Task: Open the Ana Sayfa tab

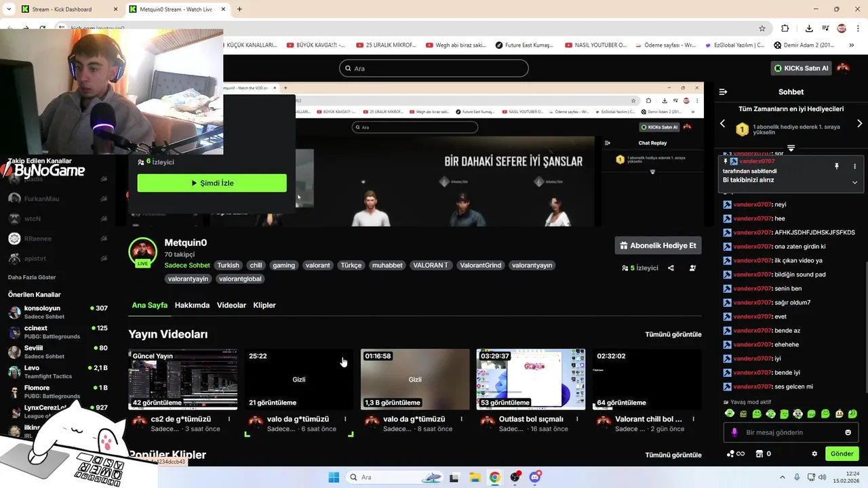Action: [x=149, y=305]
